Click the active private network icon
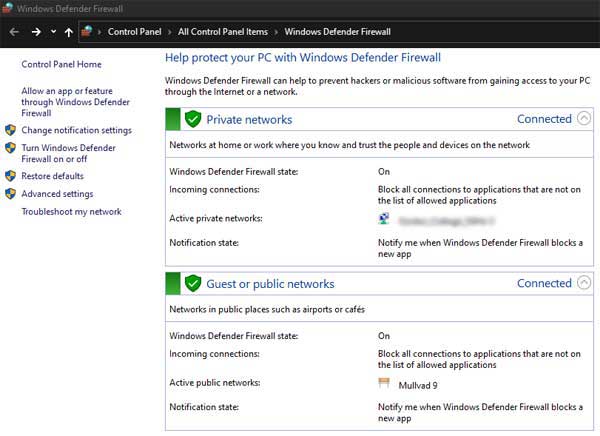Image resolution: width=600 pixels, height=436 pixels. pos(384,219)
